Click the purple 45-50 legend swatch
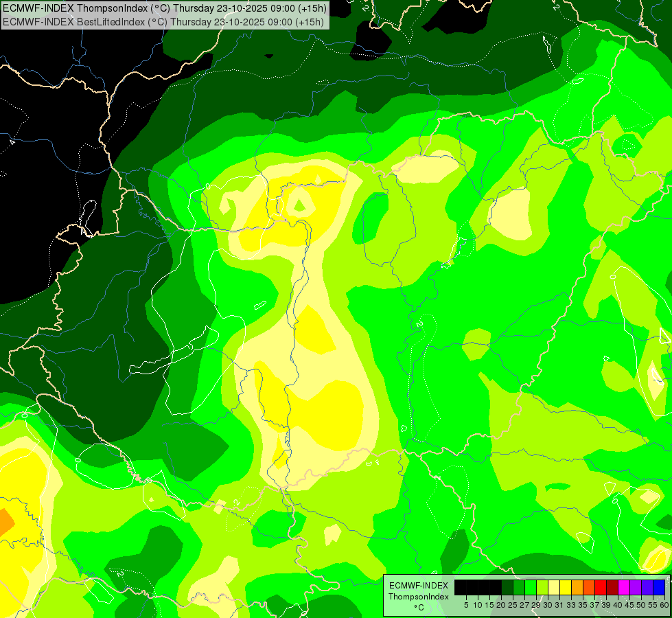Screen dimensions: 672x618 [636, 588]
